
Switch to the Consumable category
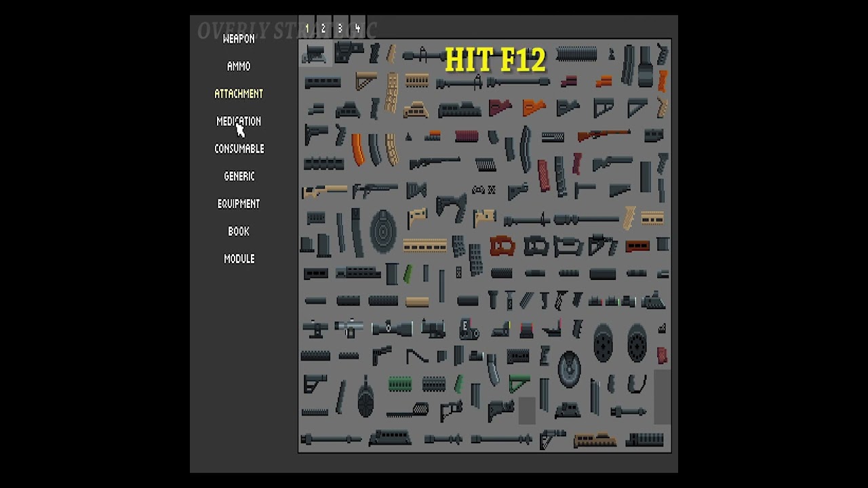click(239, 148)
